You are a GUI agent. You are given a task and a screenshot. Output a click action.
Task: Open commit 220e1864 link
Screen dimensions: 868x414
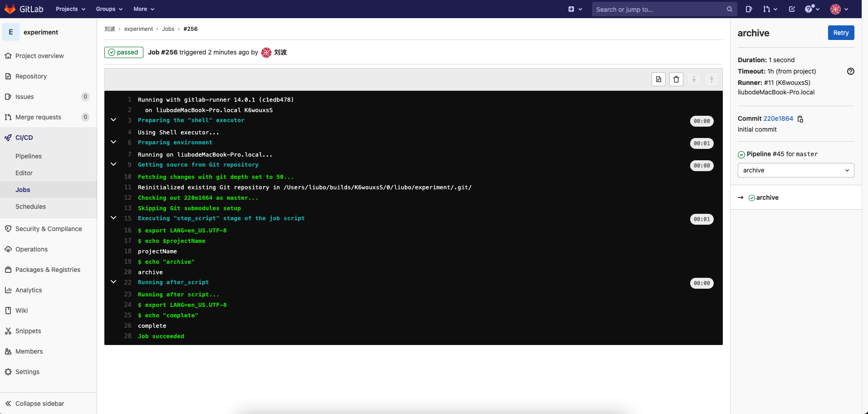(x=778, y=118)
